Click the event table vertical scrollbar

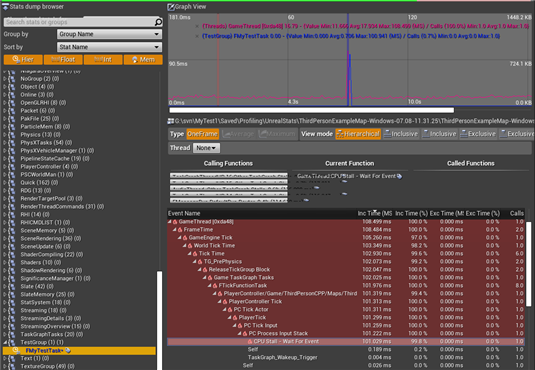(529, 264)
